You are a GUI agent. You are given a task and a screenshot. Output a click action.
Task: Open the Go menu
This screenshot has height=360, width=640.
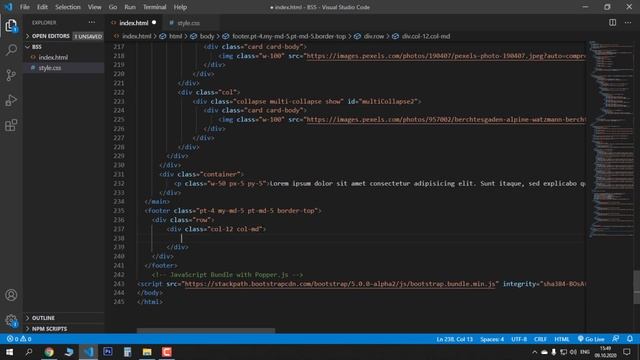[x=113, y=7]
